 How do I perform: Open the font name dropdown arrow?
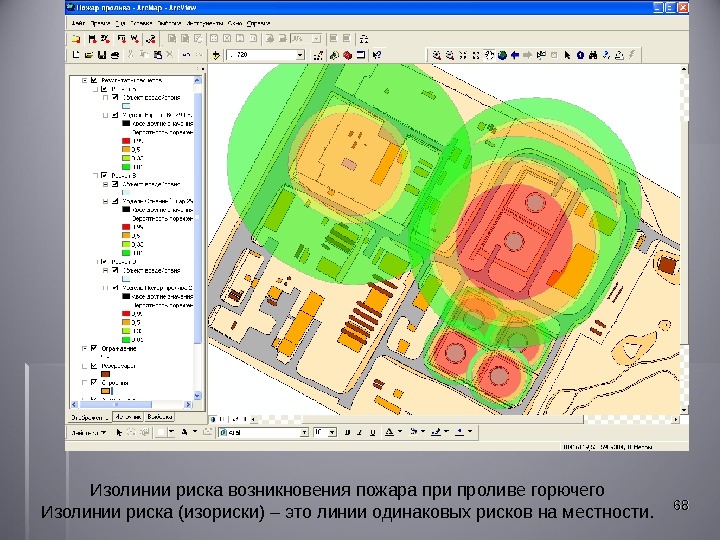click(x=304, y=433)
